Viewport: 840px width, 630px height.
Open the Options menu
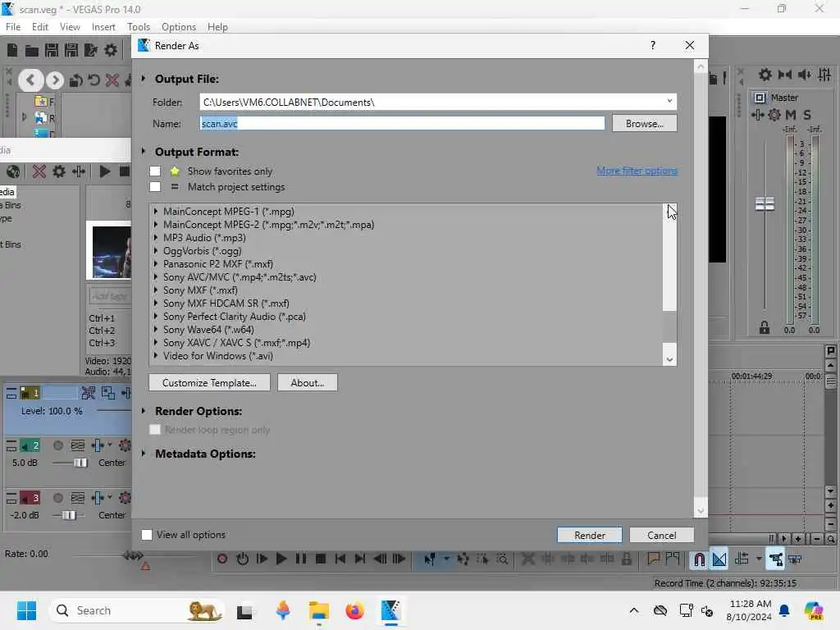tap(179, 27)
